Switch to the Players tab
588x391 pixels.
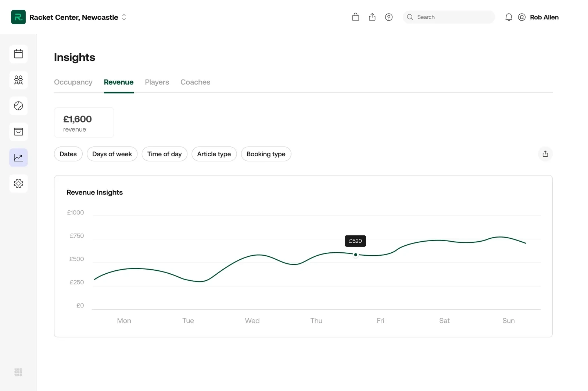157,82
